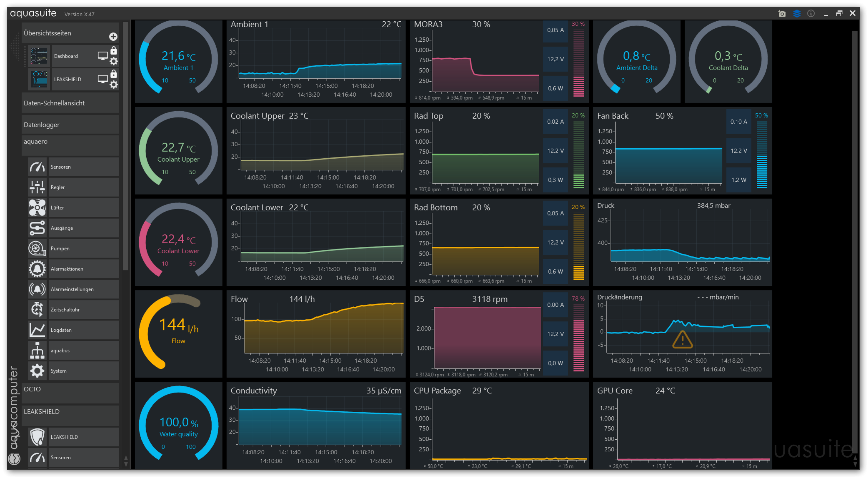Toggle the lock on the Dashboard page
The width and height of the screenshot is (868, 478).
(114, 51)
